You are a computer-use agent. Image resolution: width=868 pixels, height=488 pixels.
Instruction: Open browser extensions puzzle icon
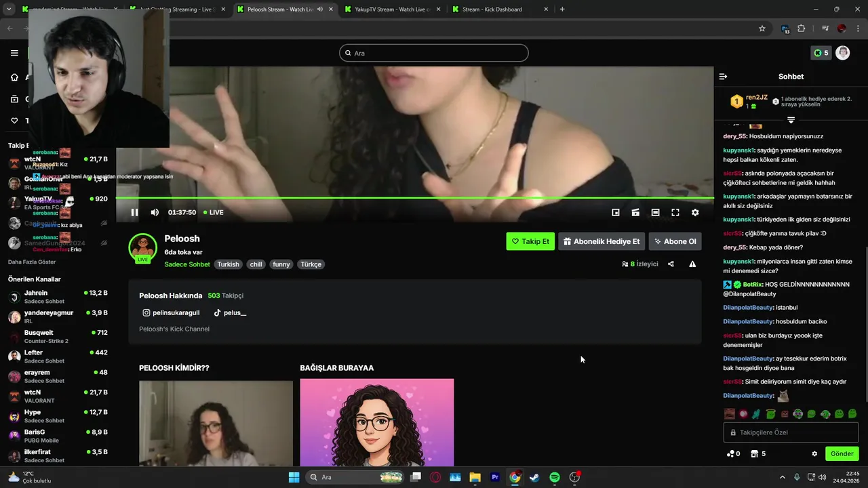pos(802,28)
